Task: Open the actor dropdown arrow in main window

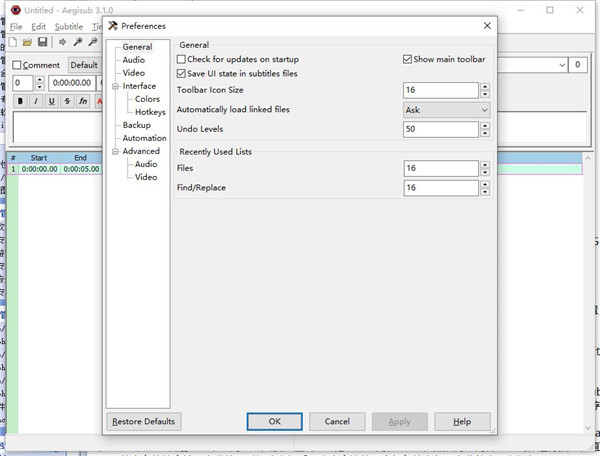Action: click(x=562, y=65)
